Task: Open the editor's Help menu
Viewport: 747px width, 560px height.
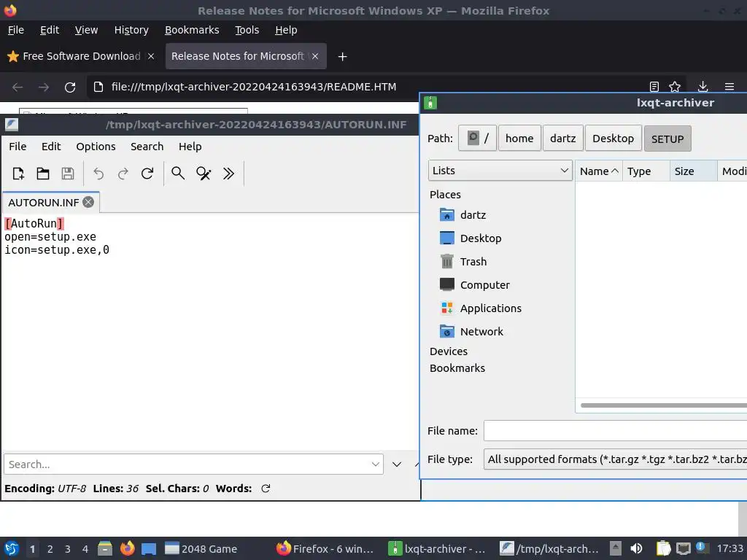Action: pos(190,146)
